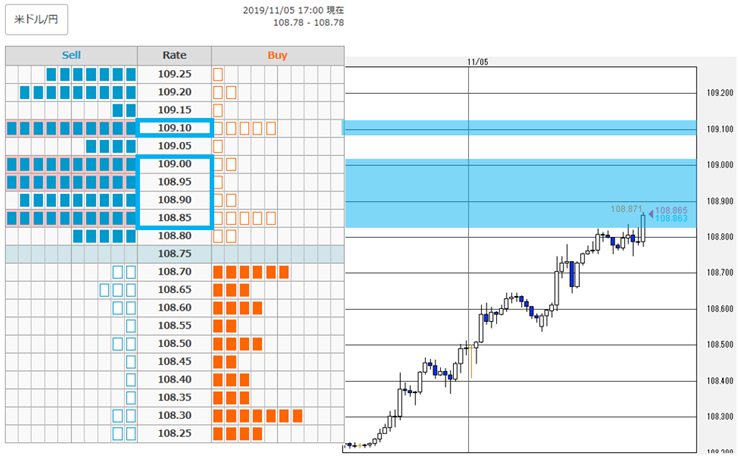740x461 pixels.
Task: Click the 108.35 rate cell
Action: (x=175, y=397)
